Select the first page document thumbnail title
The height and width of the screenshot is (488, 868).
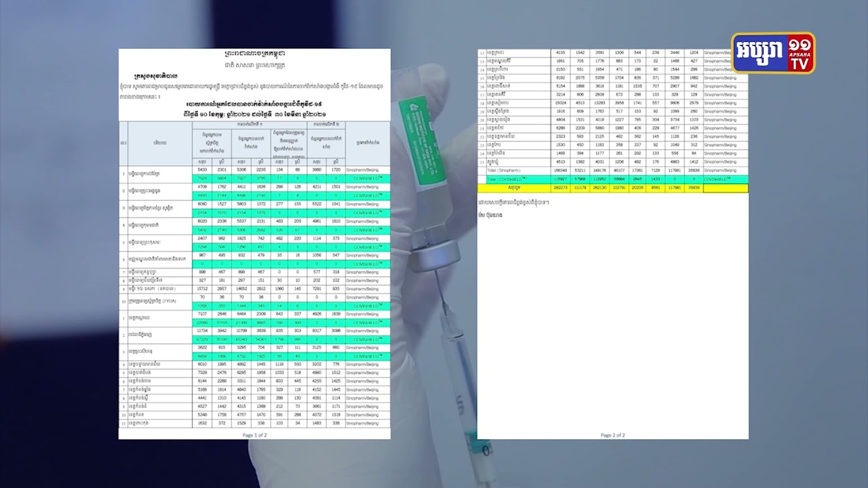pos(254,54)
